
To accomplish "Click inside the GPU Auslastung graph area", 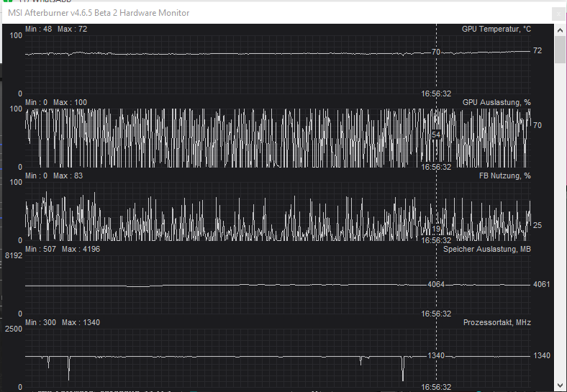I will (278, 138).
